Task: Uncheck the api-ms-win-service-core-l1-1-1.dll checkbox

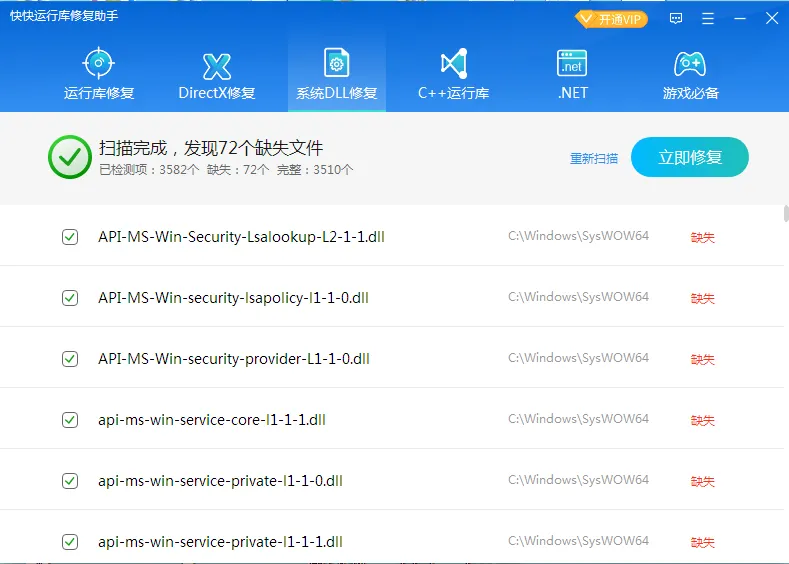Action: coord(70,420)
